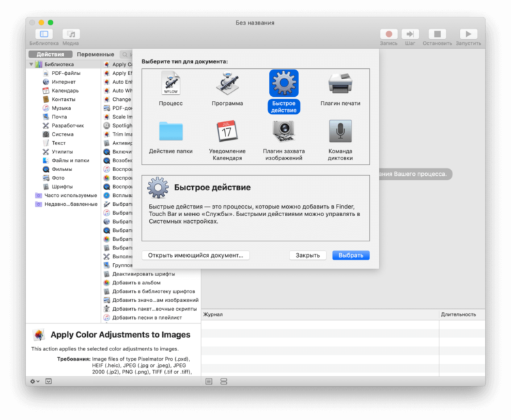Select Добавить значо...ам изображений action
511x420 pixels.
coord(155,300)
